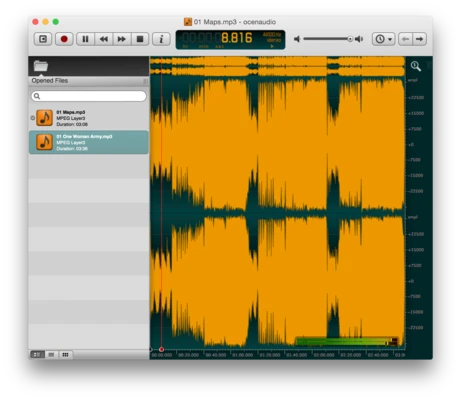Image resolution: width=461 pixels, height=400 pixels.
Task: Pause playback with the Pause button
Action: (x=85, y=39)
